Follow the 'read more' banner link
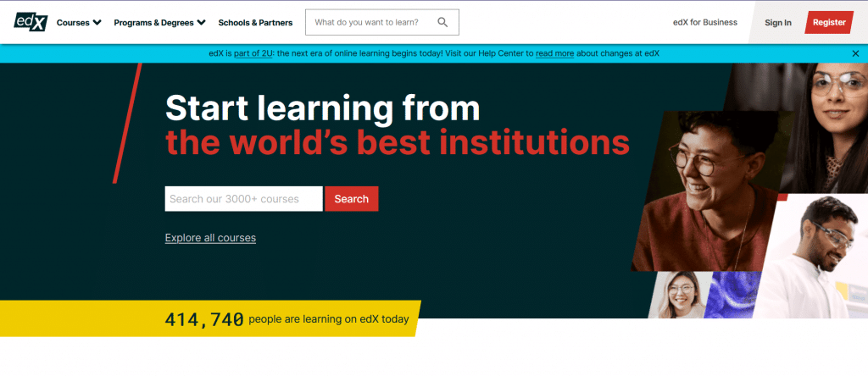 [x=554, y=53]
